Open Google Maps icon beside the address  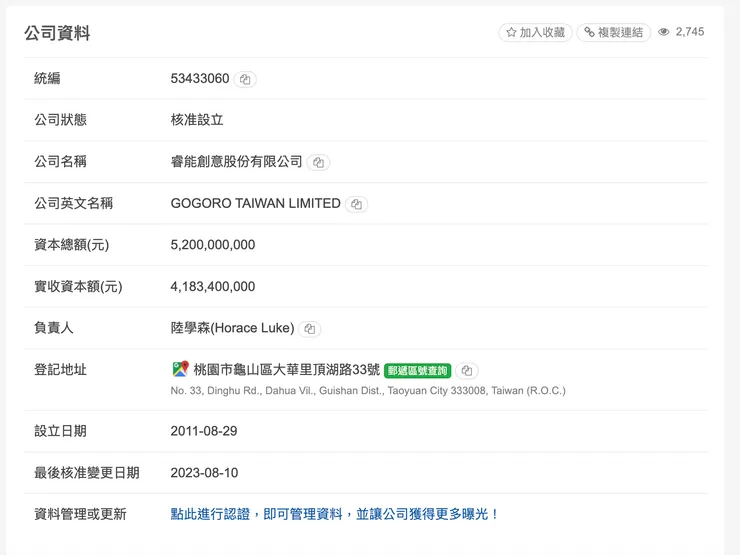click(x=180, y=369)
